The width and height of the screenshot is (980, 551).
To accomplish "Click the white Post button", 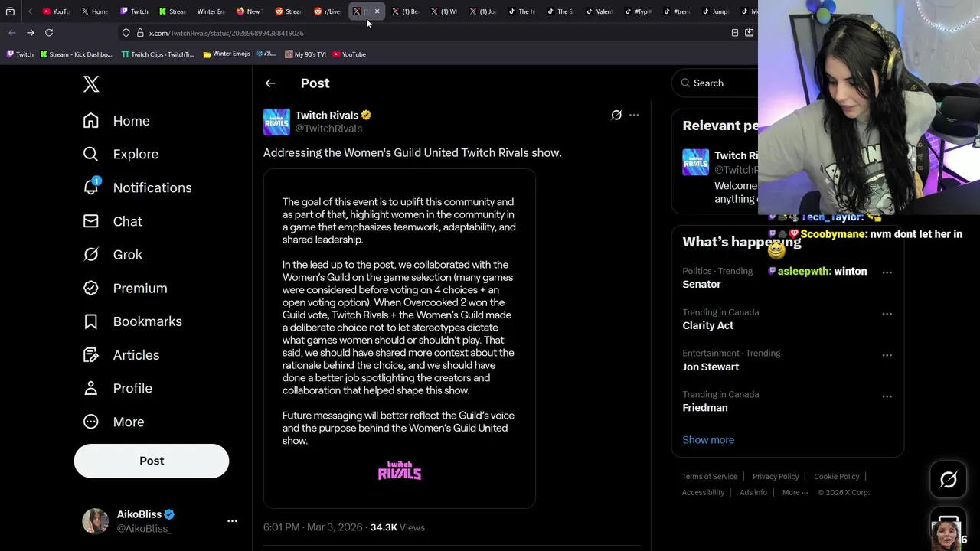I will (152, 461).
